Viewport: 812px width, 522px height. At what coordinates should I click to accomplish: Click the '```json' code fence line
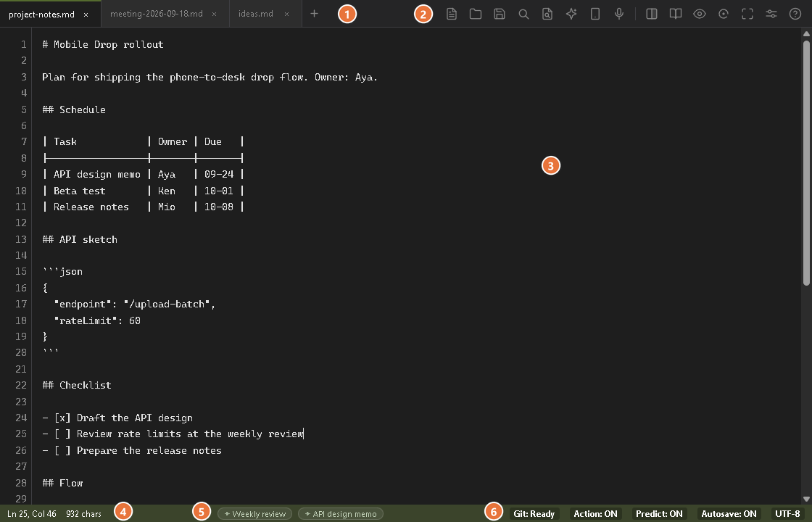(x=62, y=271)
